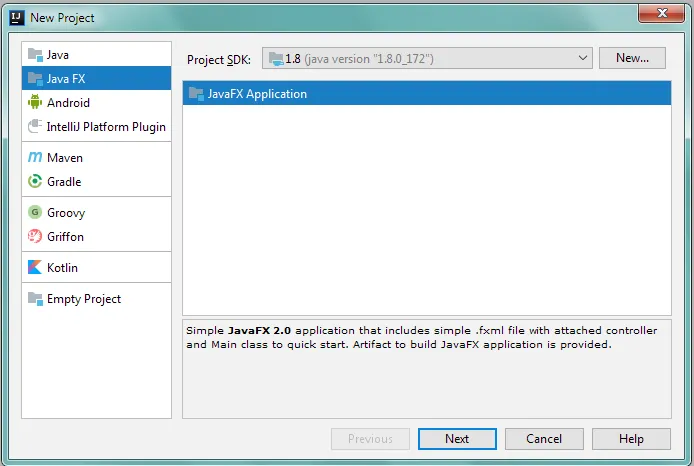This screenshot has width=694, height=466.
Task: Open the Project SDK dropdown arrow
Action: point(582,58)
